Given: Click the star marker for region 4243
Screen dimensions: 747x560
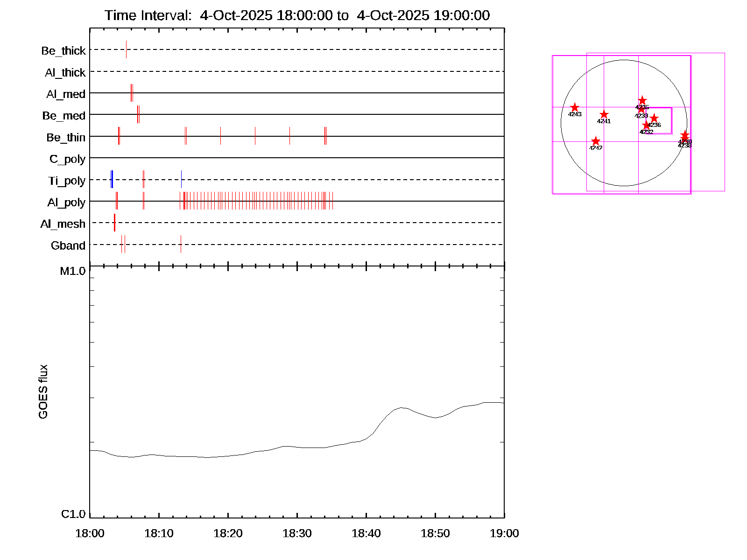Looking at the screenshot, I should tap(575, 107).
